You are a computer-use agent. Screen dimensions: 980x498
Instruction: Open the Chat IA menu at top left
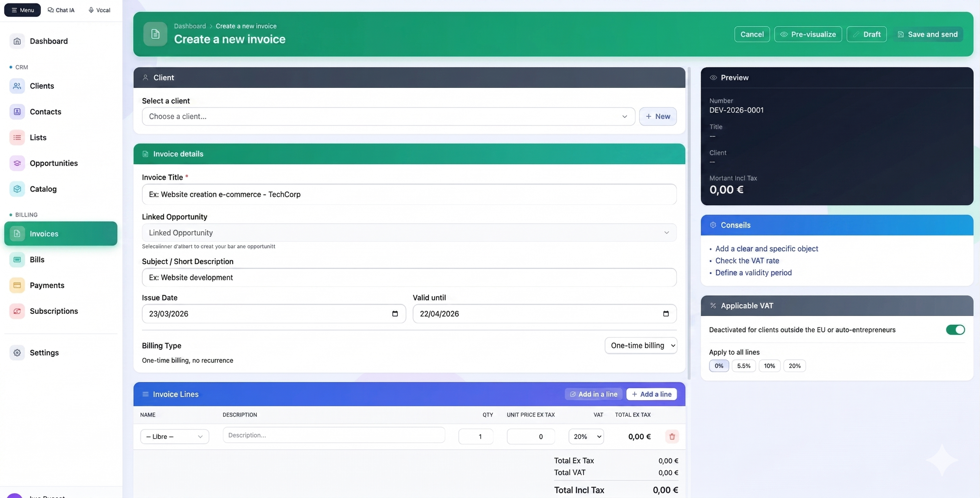point(61,10)
